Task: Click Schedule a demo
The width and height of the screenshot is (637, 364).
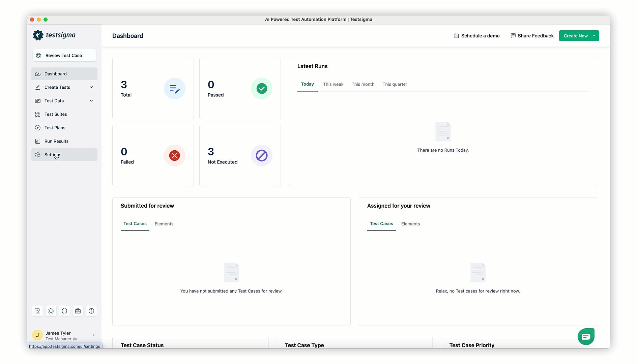Action: pos(477,36)
